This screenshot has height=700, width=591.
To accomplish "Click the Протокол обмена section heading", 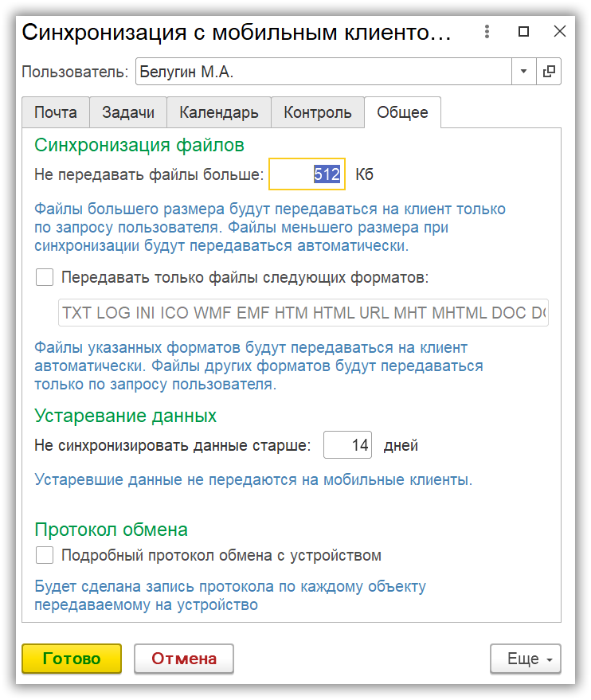I will click(x=112, y=530).
